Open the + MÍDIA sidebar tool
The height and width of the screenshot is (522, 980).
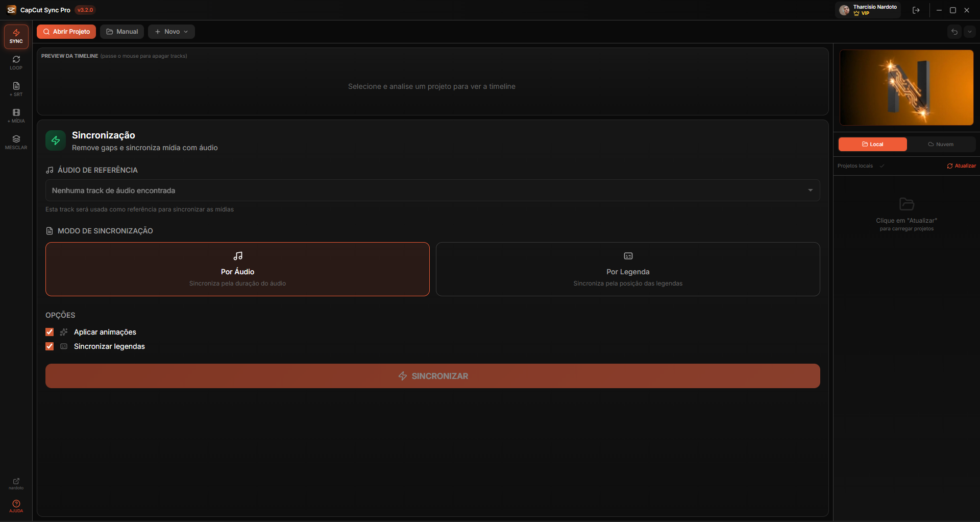[x=16, y=116]
